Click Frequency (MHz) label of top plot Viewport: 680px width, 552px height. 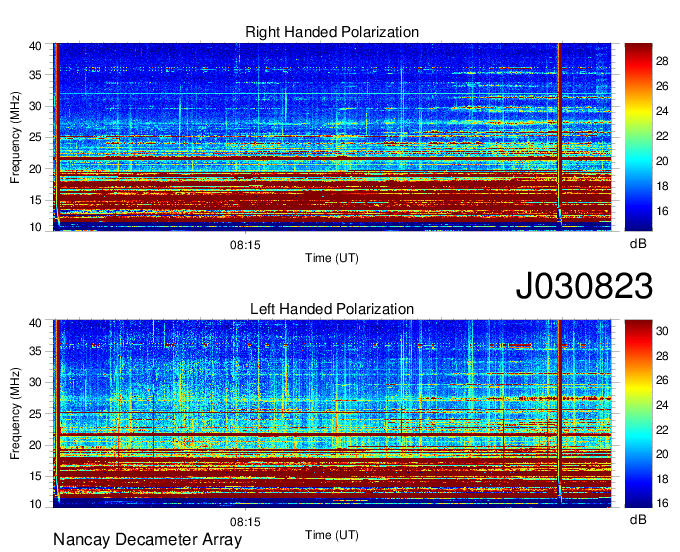(15, 137)
